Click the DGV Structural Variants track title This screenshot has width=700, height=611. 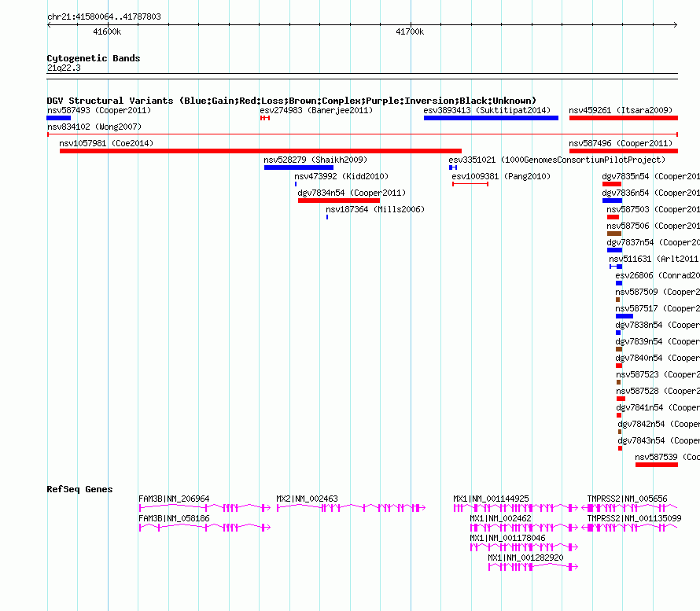pos(291,101)
